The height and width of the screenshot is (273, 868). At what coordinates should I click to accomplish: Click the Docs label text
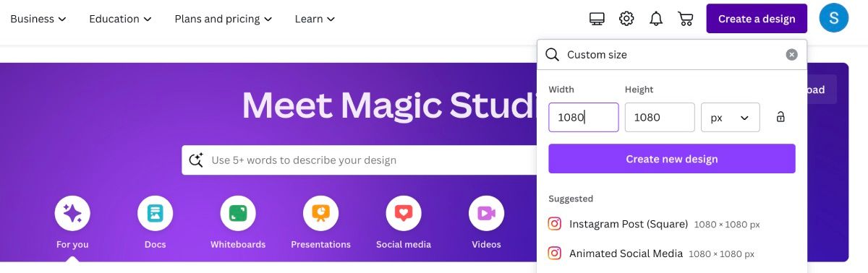[x=155, y=245]
